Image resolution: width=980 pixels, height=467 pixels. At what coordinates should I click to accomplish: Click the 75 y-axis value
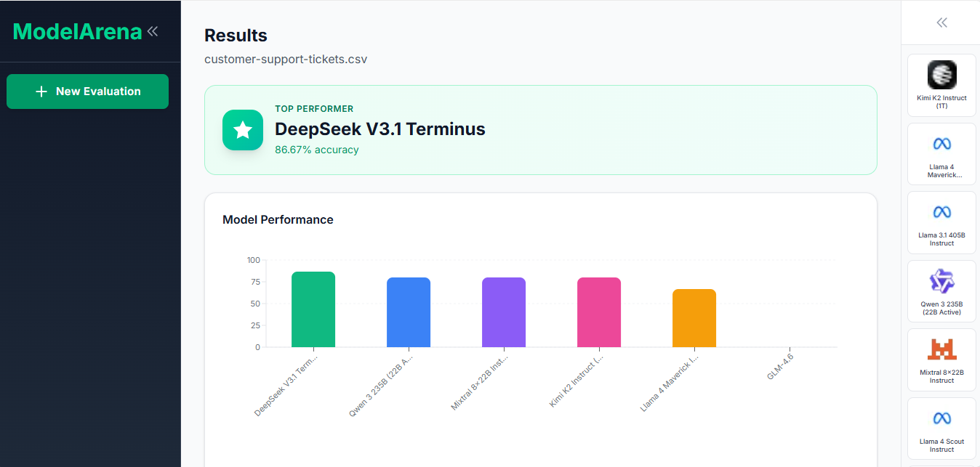tap(255, 282)
